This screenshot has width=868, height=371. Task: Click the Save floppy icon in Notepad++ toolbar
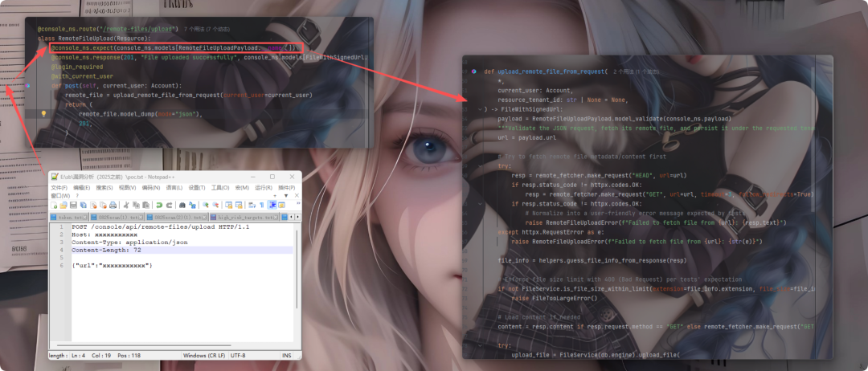click(x=74, y=205)
